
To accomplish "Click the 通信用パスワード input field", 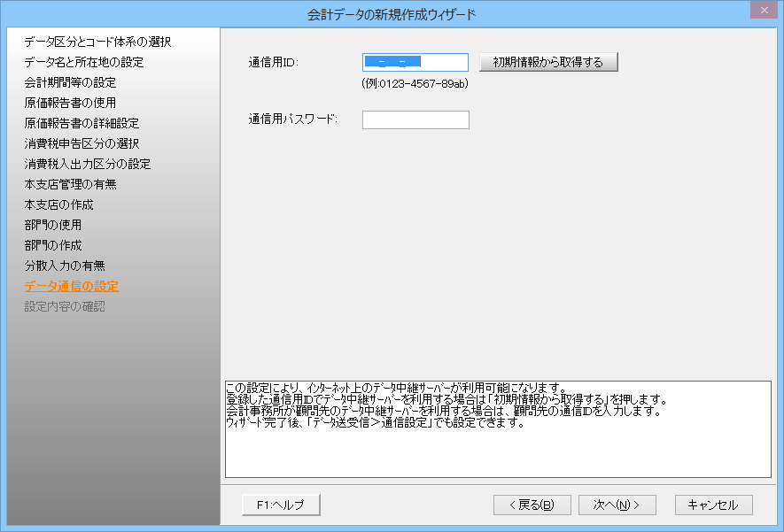I will [415, 120].
